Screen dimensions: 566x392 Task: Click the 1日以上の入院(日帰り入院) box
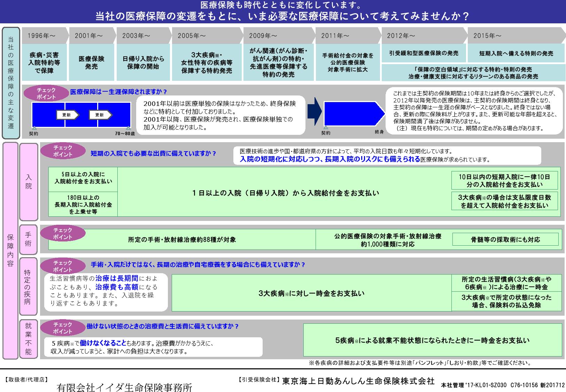(x=285, y=193)
